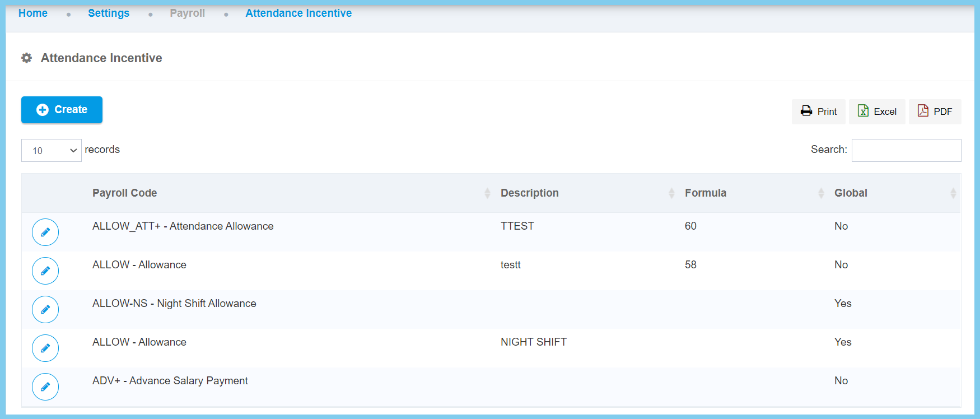Sort by the Description column header
Image resolution: width=980 pixels, height=419 pixels.
click(529, 193)
